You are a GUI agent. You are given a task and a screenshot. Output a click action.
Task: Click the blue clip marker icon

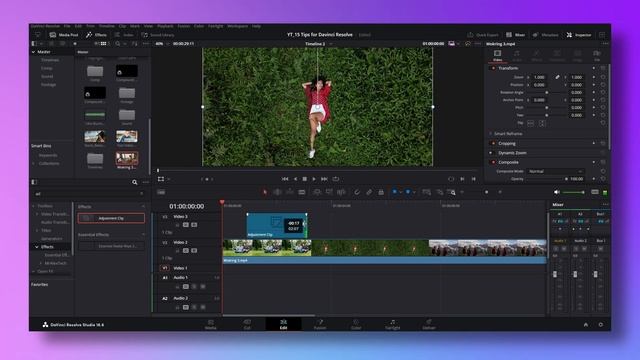tap(407, 192)
